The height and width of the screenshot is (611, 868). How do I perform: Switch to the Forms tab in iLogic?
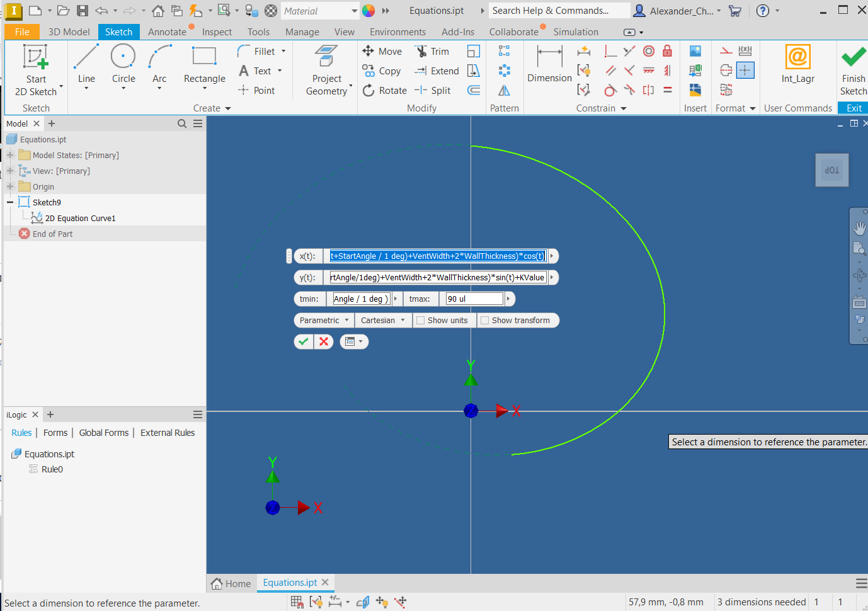(x=55, y=433)
